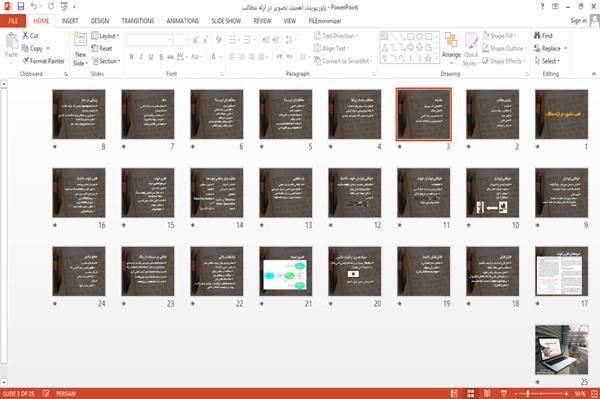Screen dimensions: 600x399
Task: Clear all formatting icon
Action: 219,40
